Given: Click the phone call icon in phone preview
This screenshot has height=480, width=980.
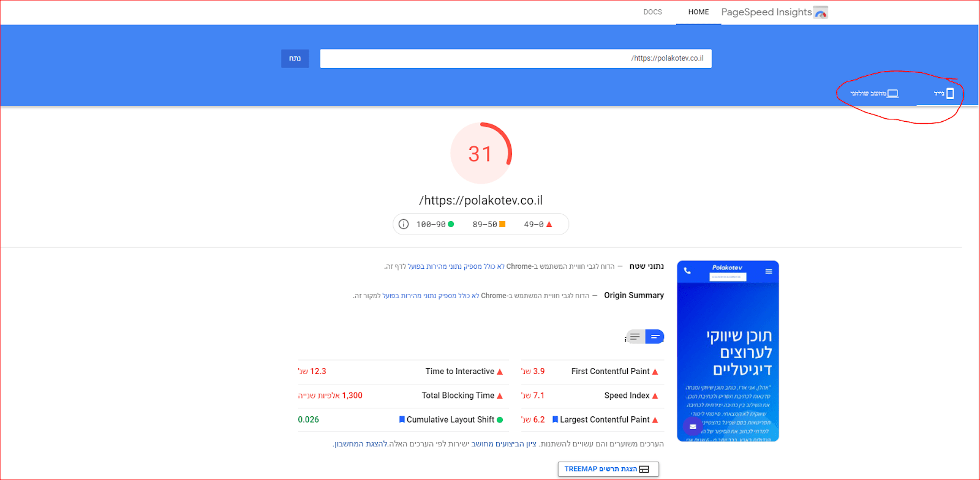Looking at the screenshot, I should pos(687,271).
